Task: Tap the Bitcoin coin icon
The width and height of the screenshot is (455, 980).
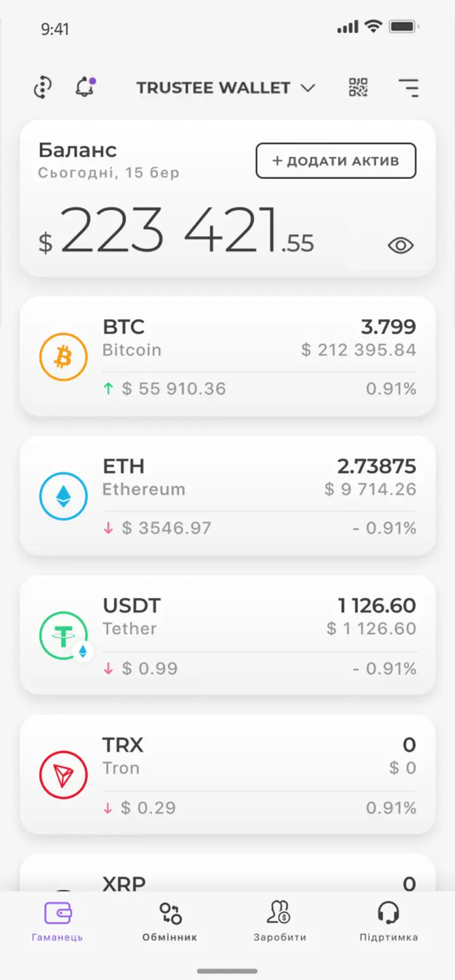Action: [x=63, y=357]
